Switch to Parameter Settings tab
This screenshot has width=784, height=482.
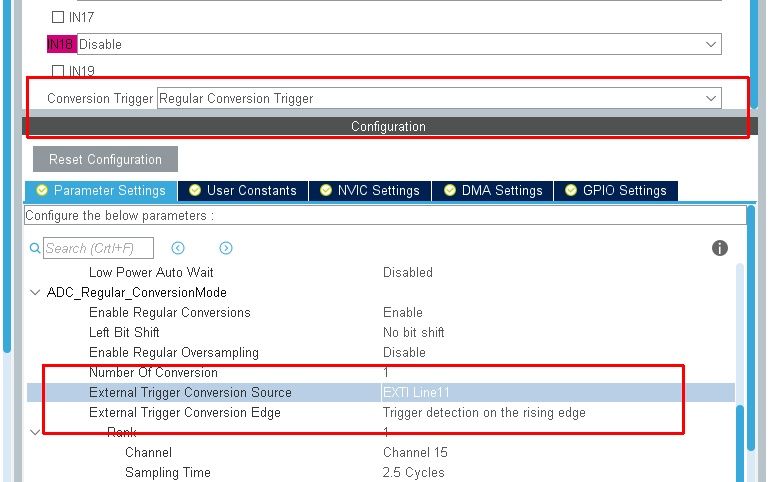[102, 190]
